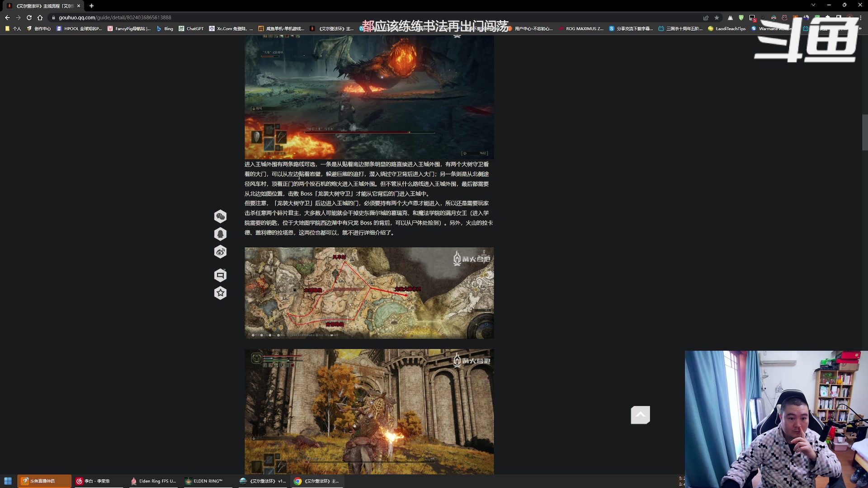The width and height of the screenshot is (868, 488).
Task: Open the dragon boss fight screenshot
Action: (x=369, y=97)
